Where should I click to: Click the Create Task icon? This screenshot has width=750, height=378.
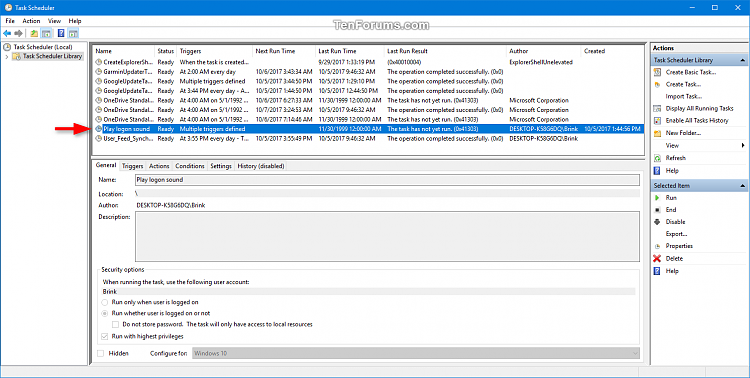(x=657, y=84)
